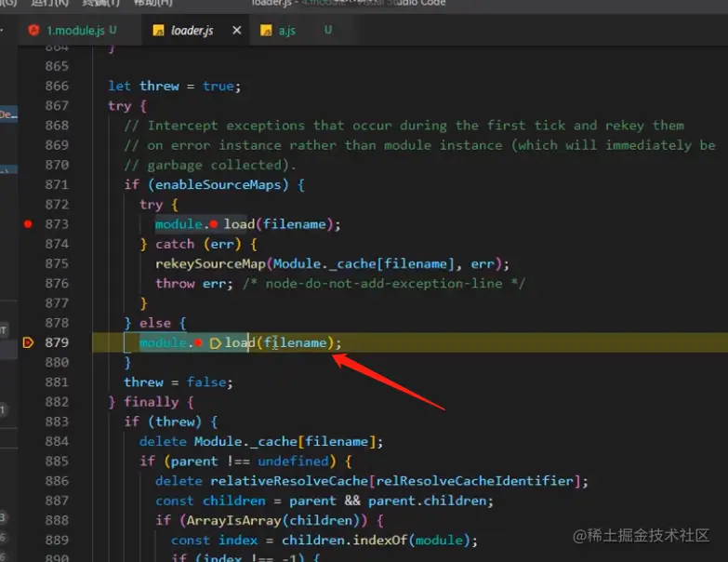Click the a.js JS file icon
The image size is (728, 562).
point(266,31)
